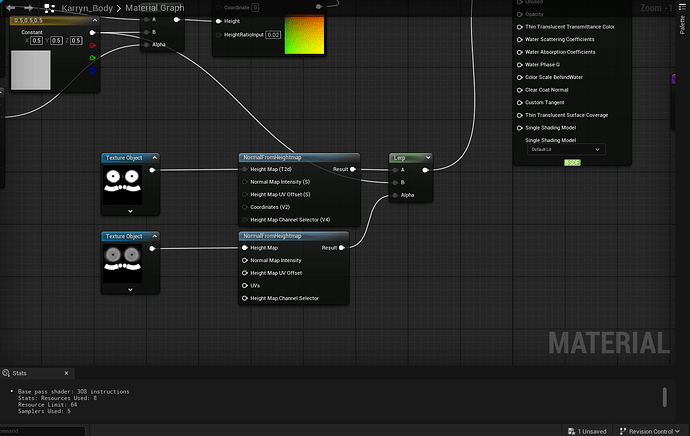
Task: Click the Normal Map Intensity (S) input pin
Action: tap(245, 182)
